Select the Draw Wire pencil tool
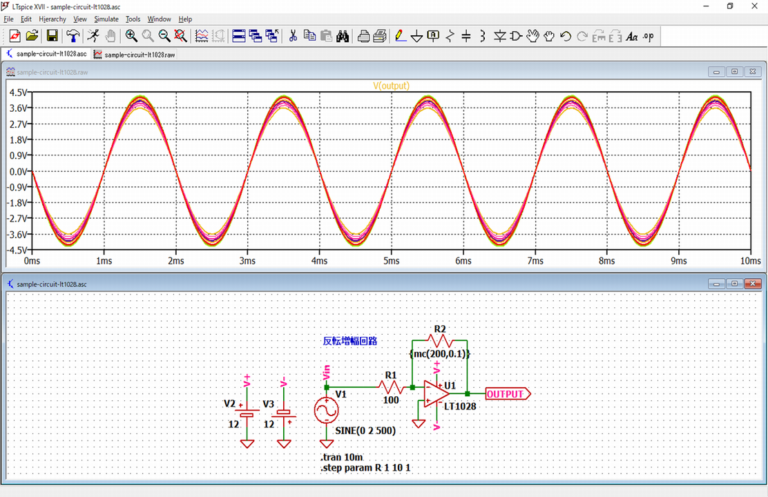 tap(400, 36)
